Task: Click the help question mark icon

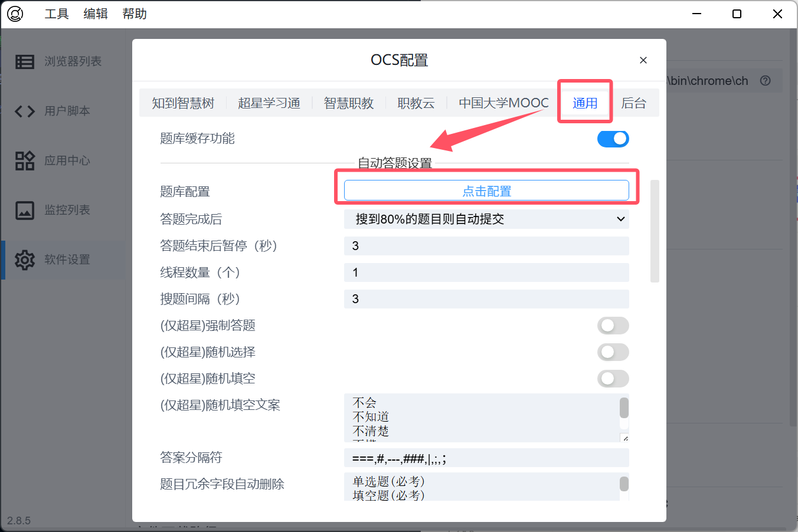Action: 766,81
